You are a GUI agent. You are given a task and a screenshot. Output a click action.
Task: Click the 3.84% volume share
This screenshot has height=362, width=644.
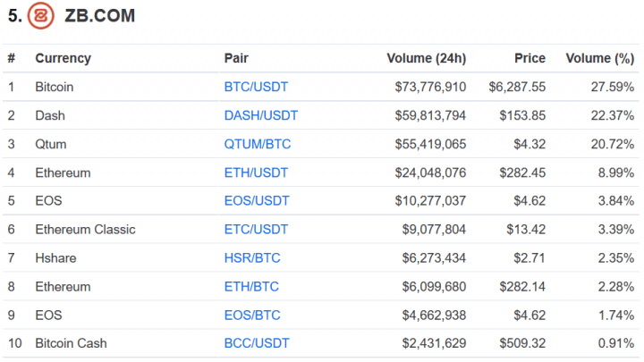[x=616, y=201]
